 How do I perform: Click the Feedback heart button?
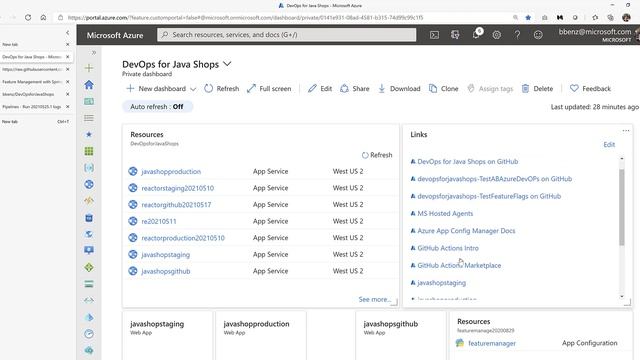pos(590,89)
